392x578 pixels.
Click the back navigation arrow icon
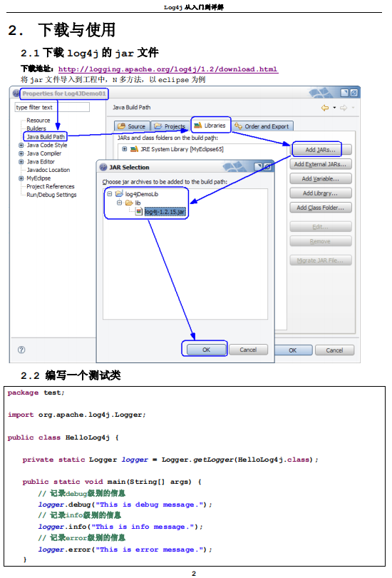point(325,108)
